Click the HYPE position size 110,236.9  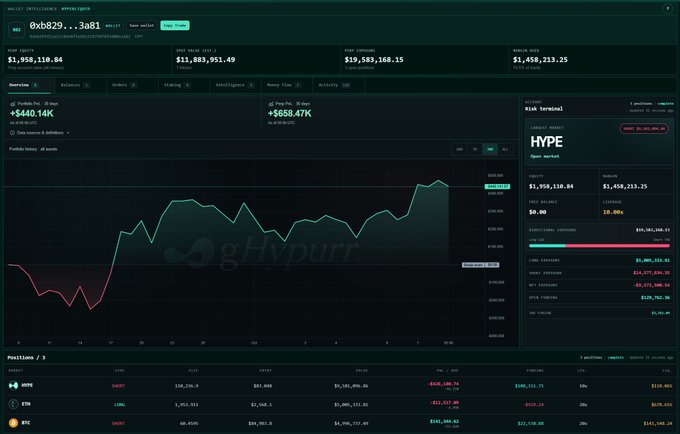[186, 386]
